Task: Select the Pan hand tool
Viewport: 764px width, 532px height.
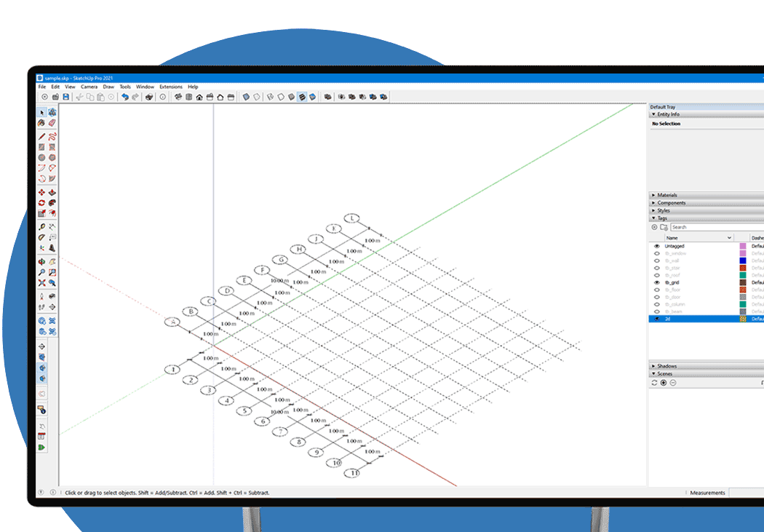Action: 52,262
